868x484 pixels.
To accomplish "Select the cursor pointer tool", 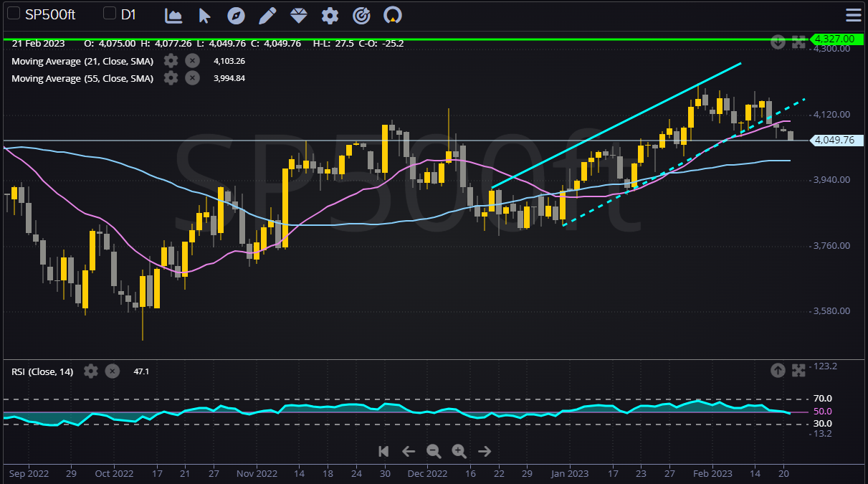I will (x=205, y=15).
